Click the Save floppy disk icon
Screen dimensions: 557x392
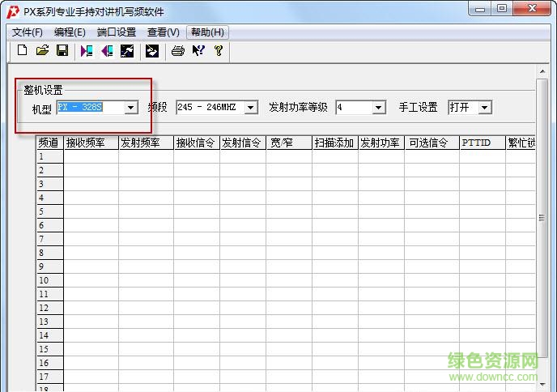click(x=62, y=51)
